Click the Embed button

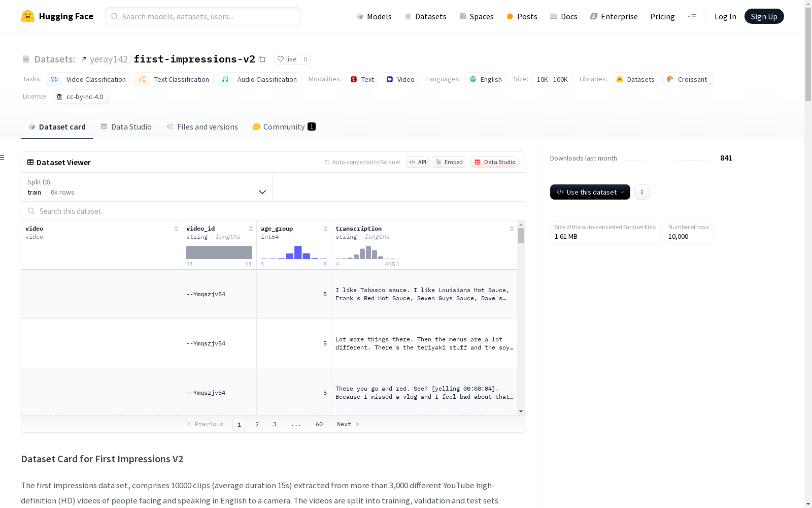[449, 162]
